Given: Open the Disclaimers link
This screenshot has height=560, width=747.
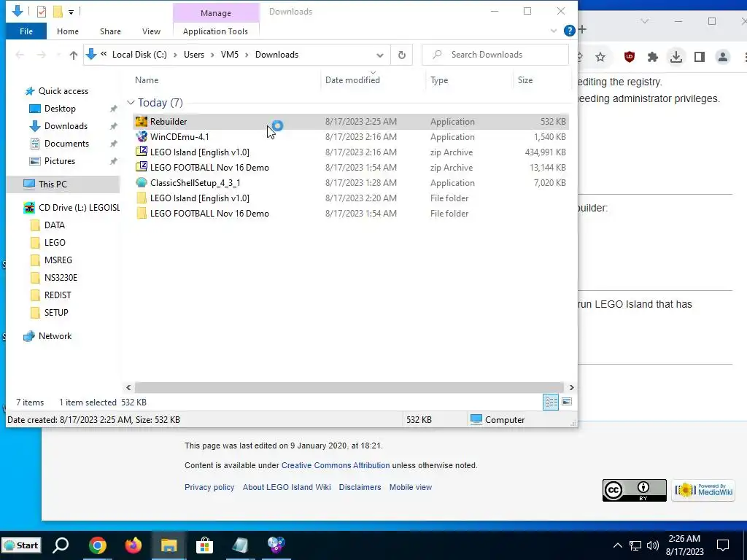Looking at the screenshot, I should pos(360,487).
